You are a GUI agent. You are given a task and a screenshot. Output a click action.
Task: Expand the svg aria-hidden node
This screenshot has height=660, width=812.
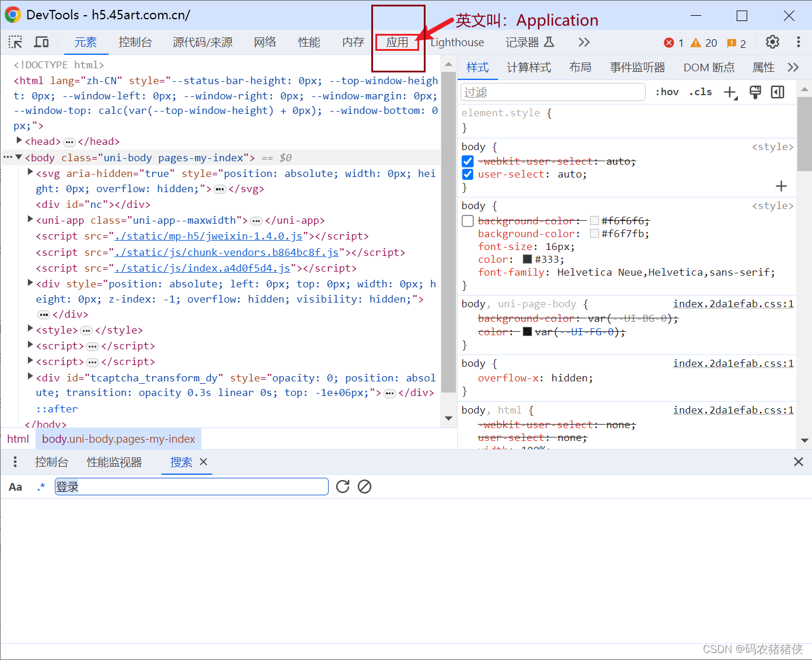pos(30,172)
